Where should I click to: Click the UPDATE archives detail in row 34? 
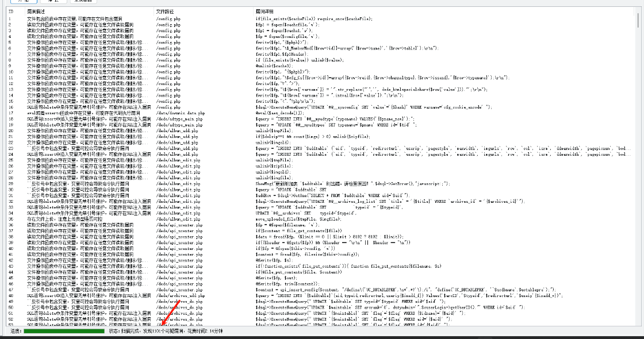(305, 213)
